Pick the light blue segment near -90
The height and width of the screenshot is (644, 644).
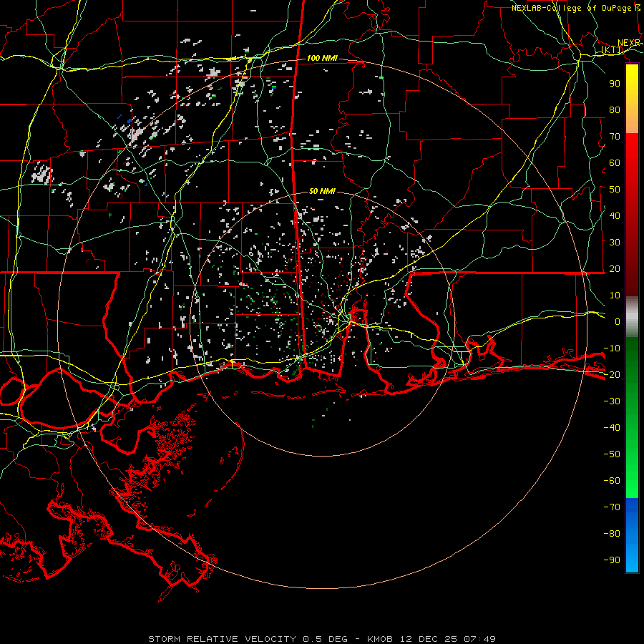632,559
